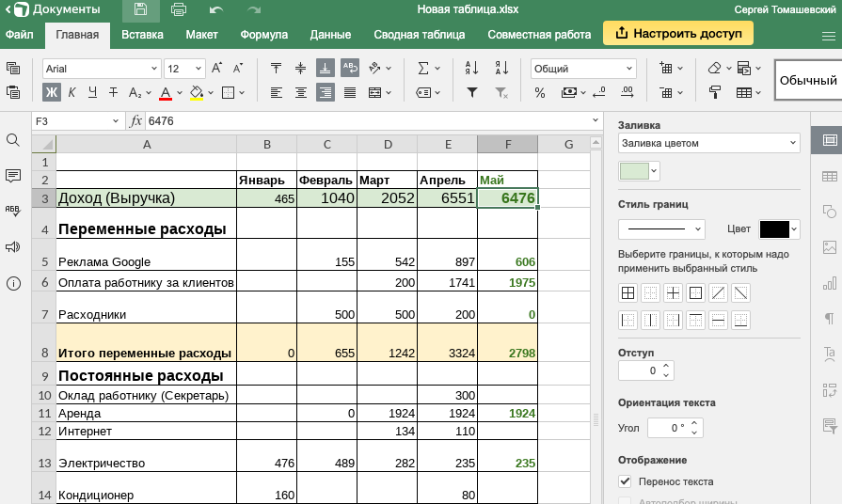Switch to the Макет tab
The image size is (842, 504).
coord(201,35)
